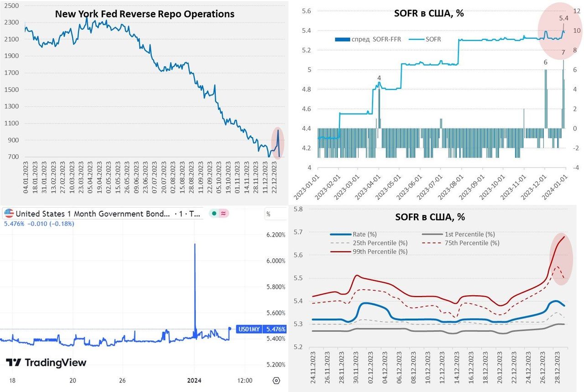Click the 12:00 time axis label
Viewport: 584px width, 392px height.
click(245, 380)
